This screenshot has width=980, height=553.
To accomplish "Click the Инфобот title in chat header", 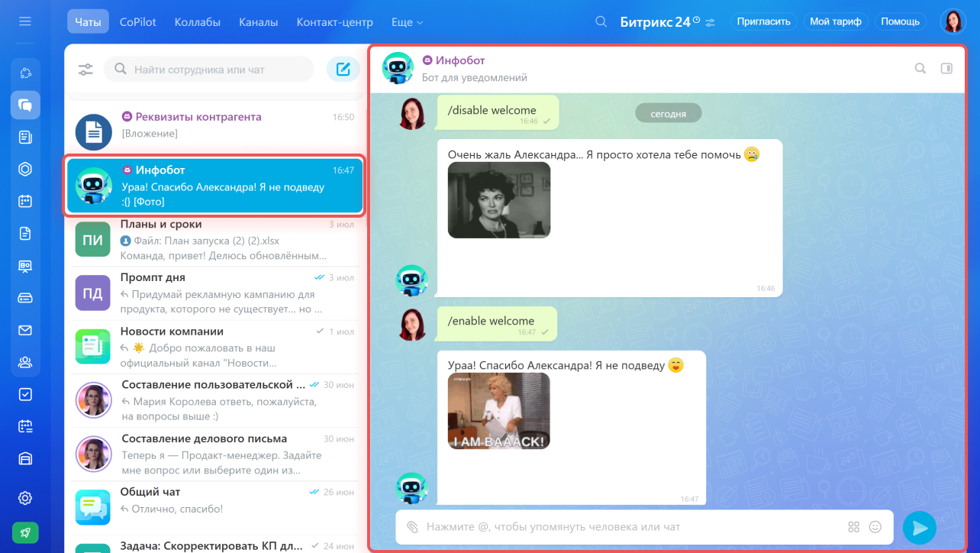I will click(460, 60).
